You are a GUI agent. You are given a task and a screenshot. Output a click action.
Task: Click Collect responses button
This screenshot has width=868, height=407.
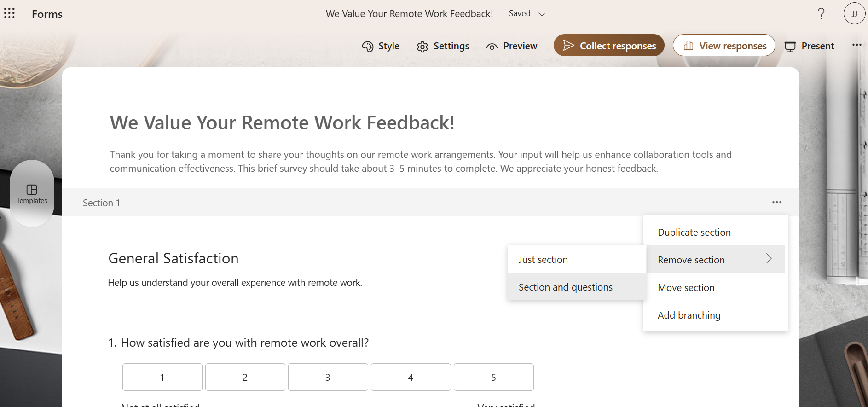[x=609, y=45]
